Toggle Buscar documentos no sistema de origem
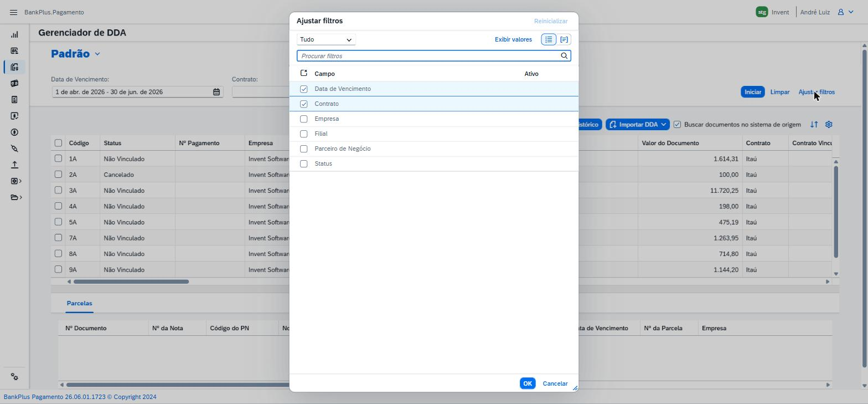The height and width of the screenshot is (404, 868). [x=677, y=125]
